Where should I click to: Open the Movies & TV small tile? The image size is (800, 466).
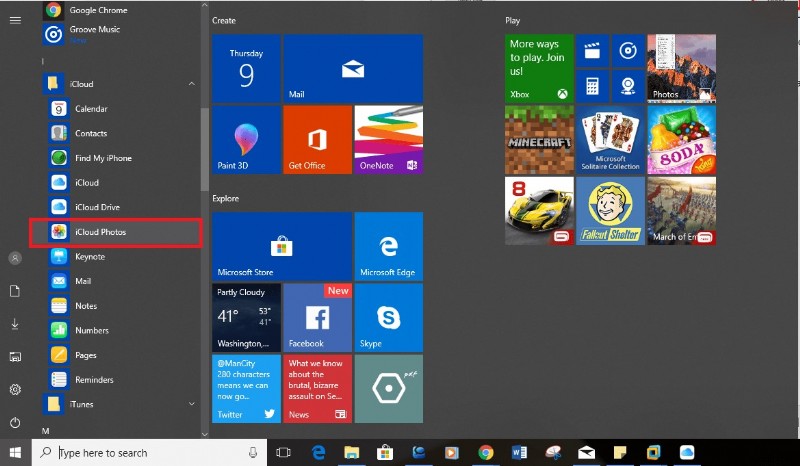click(592, 51)
